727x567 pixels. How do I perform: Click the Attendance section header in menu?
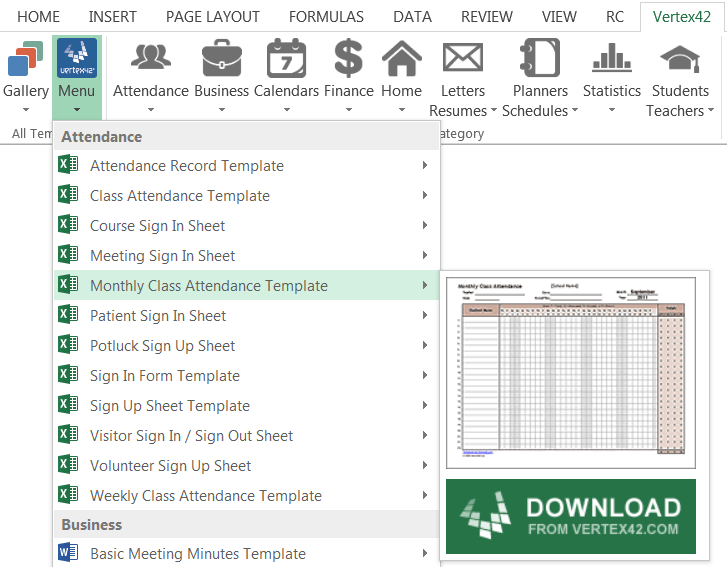(247, 136)
